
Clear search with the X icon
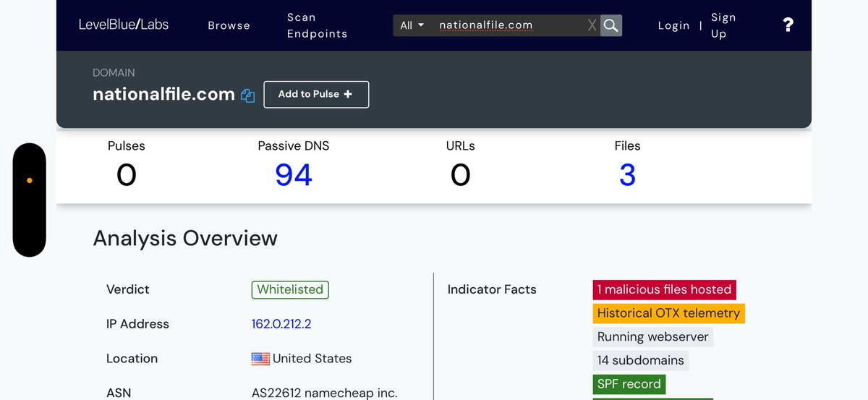[x=592, y=25]
